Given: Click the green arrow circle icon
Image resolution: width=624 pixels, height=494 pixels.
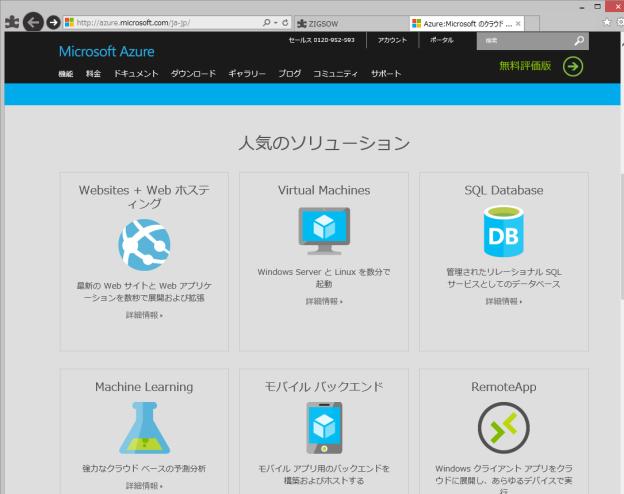Looking at the screenshot, I should (x=573, y=66).
